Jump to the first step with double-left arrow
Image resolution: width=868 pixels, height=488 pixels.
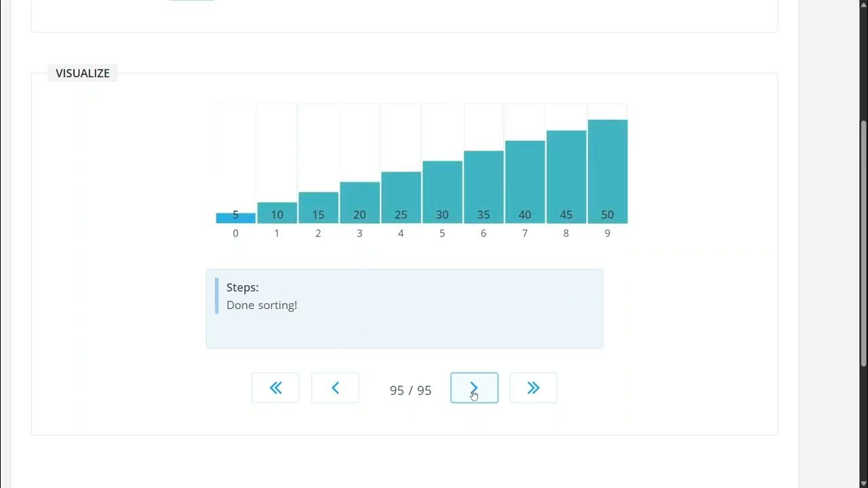point(275,388)
